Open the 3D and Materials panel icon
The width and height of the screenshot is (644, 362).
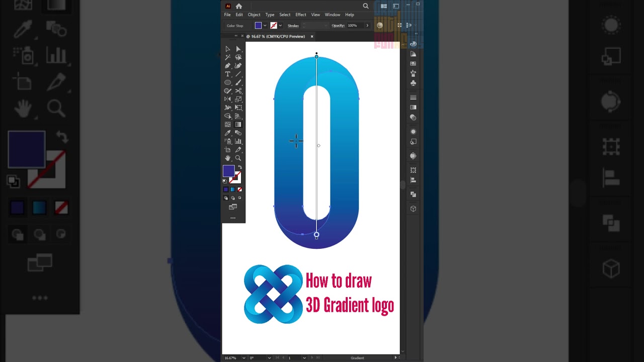click(x=413, y=209)
